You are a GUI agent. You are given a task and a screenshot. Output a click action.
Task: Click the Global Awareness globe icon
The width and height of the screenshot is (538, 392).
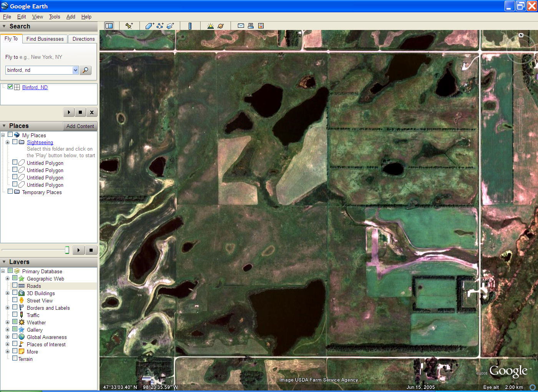tap(22, 337)
